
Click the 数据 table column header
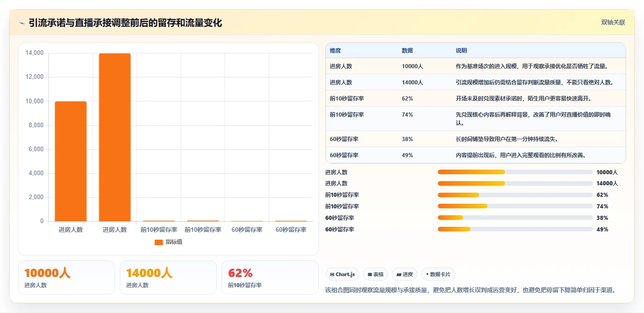click(x=407, y=51)
